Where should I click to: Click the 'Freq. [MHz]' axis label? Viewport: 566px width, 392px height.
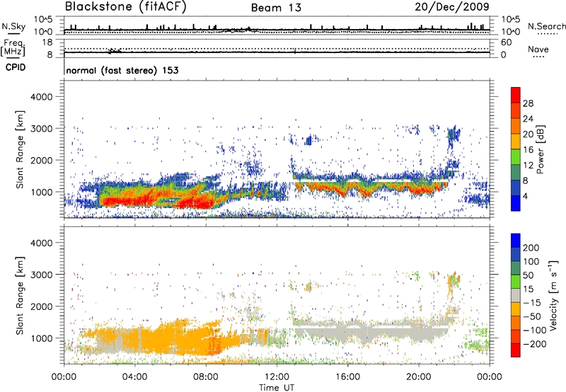(13, 48)
